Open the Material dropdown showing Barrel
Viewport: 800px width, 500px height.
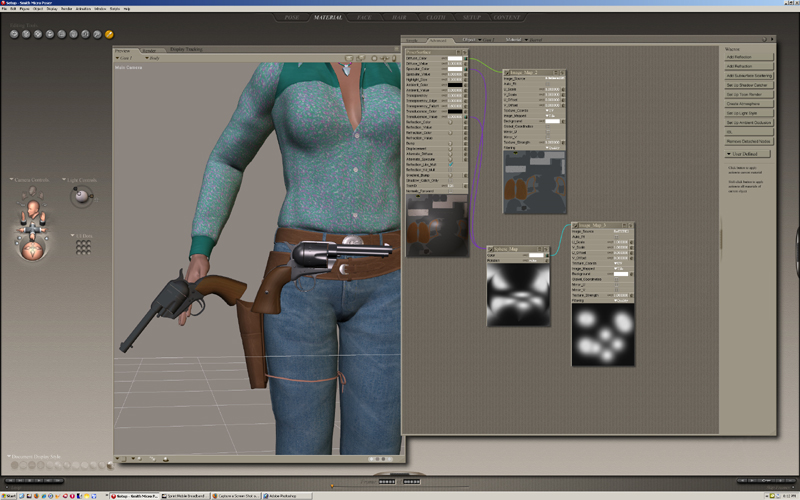pos(534,39)
